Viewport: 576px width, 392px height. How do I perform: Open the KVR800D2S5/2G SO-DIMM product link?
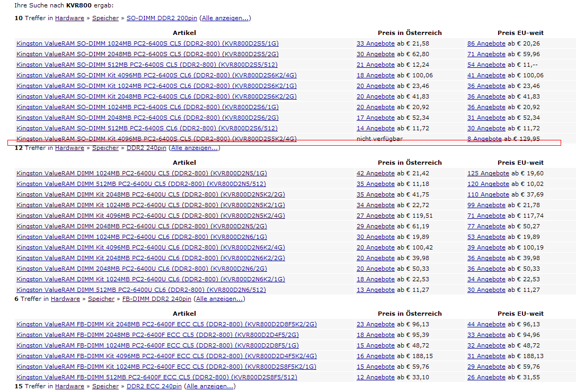(147, 54)
